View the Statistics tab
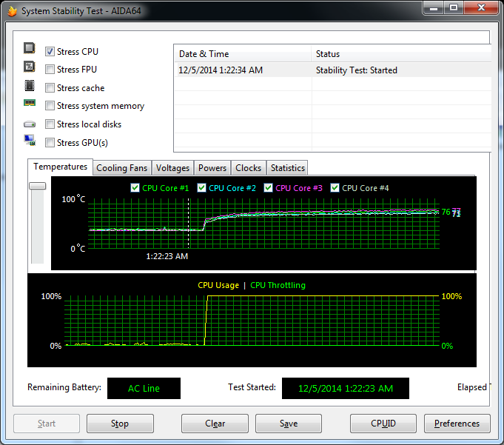 tap(287, 168)
